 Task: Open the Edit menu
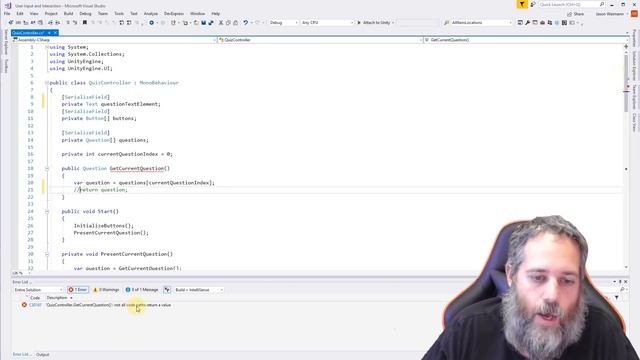[x=20, y=14]
